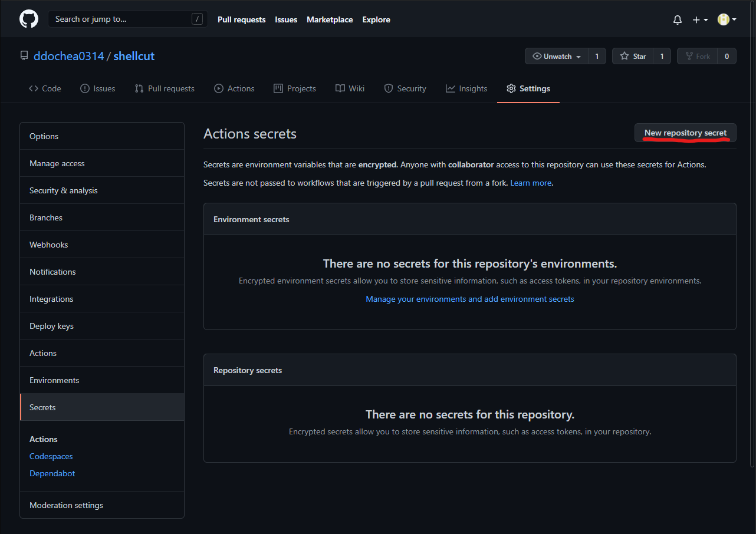
Task: Switch to the Security tab
Action: [405, 88]
